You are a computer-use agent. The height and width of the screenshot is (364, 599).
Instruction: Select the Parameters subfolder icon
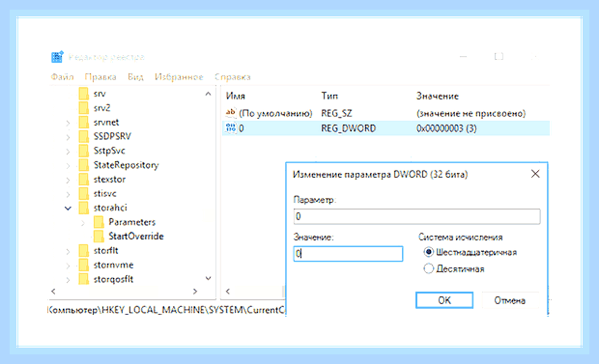click(99, 222)
